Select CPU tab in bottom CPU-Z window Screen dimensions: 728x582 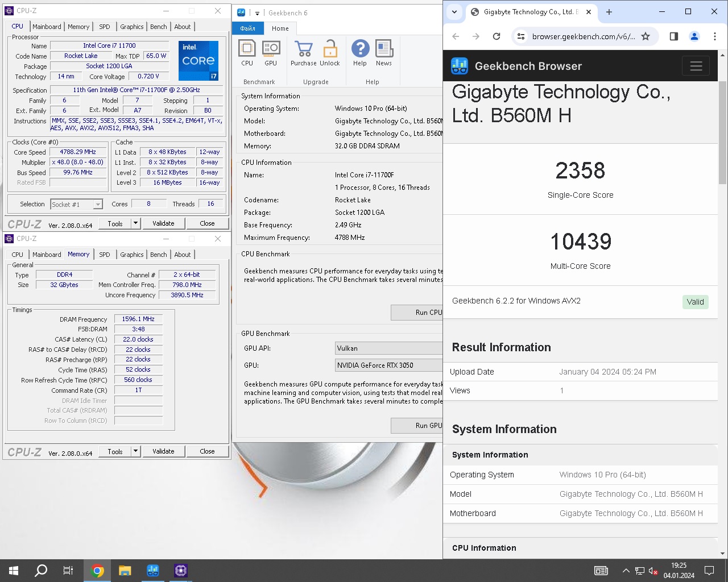[x=18, y=255]
